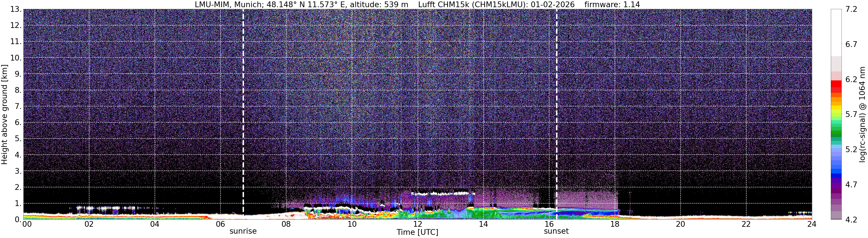Click the height axis tick 5.
Viewport: 868px width, 238px height.
(x=18, y=139)
